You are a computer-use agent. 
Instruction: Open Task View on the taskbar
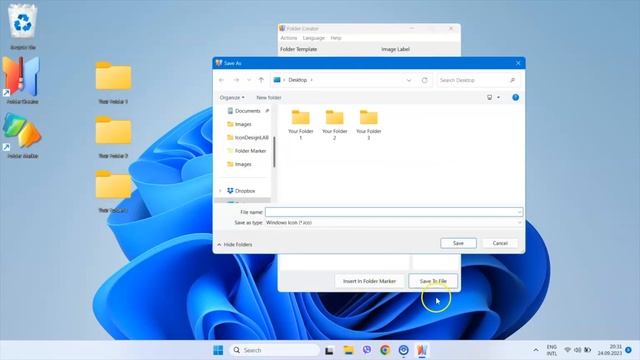pos(329,350)
